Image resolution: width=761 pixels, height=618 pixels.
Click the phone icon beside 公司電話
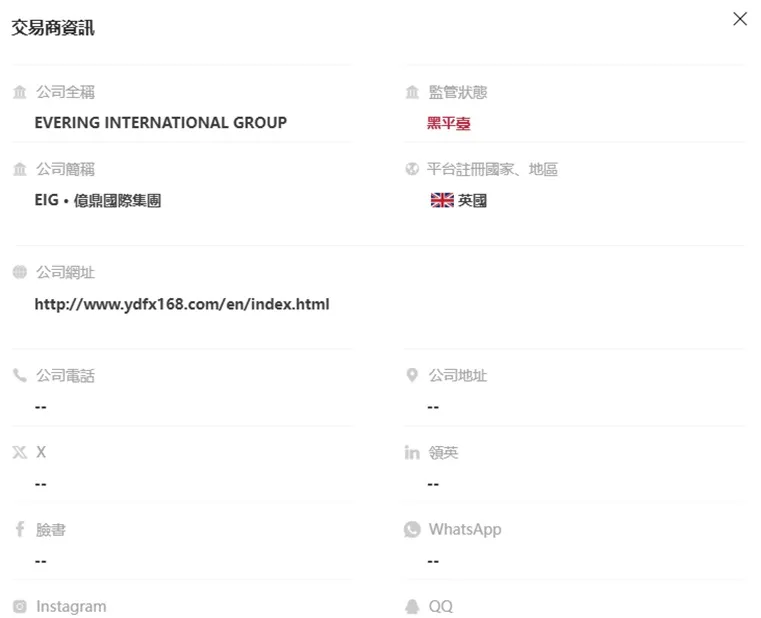pos(19,375)
